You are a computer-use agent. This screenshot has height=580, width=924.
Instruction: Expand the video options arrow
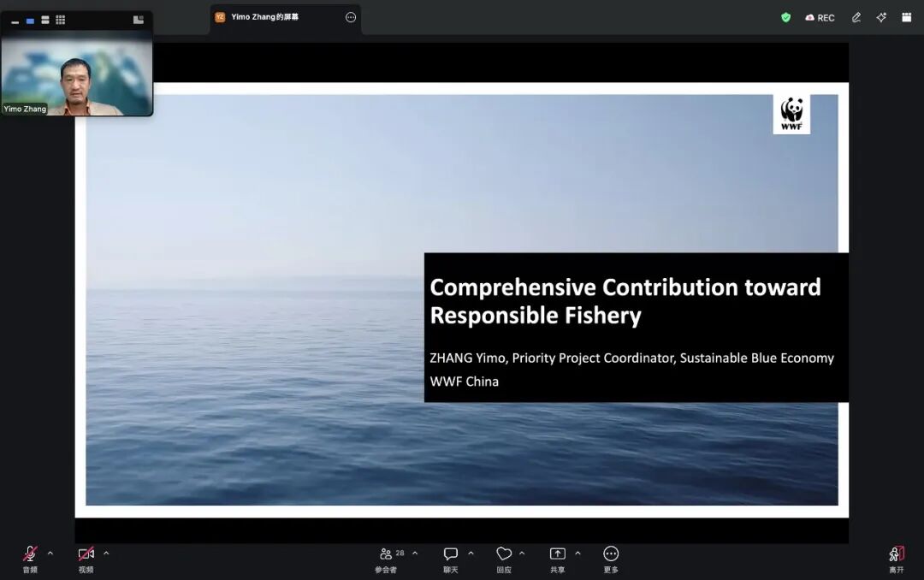point(106,553)
